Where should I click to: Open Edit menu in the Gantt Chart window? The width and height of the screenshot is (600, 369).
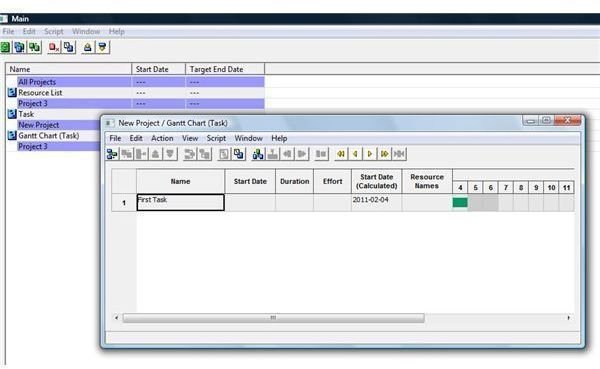(136, 138)
